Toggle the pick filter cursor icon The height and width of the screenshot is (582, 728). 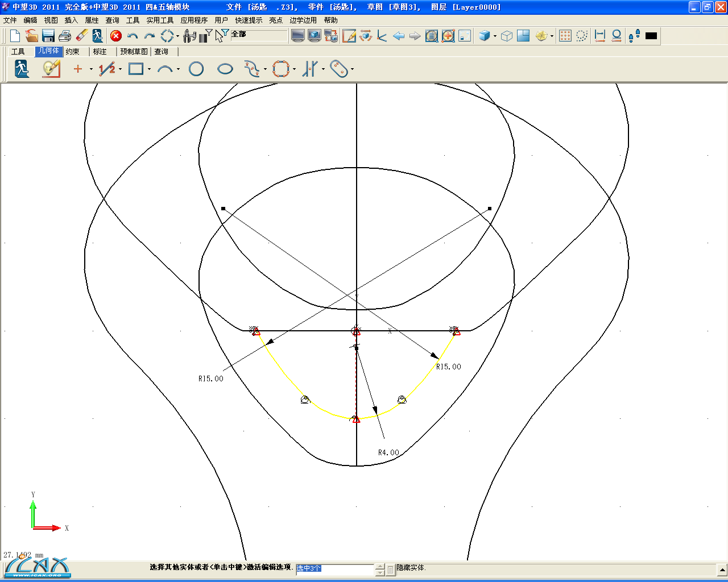coord(221,36)
